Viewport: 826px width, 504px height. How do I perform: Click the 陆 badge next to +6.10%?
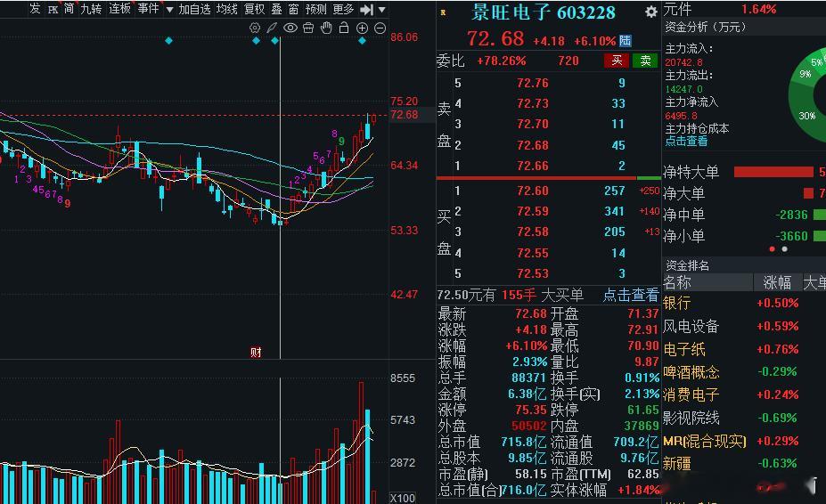626,41
